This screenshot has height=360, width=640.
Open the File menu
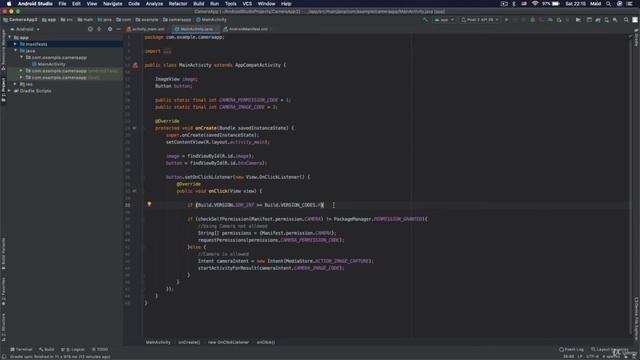(62, 4)
